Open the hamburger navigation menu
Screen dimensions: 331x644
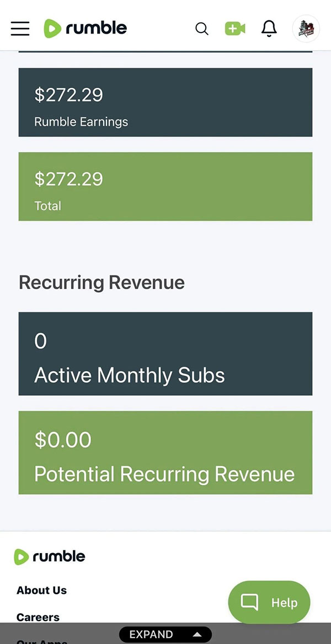[x=20, y=28]
